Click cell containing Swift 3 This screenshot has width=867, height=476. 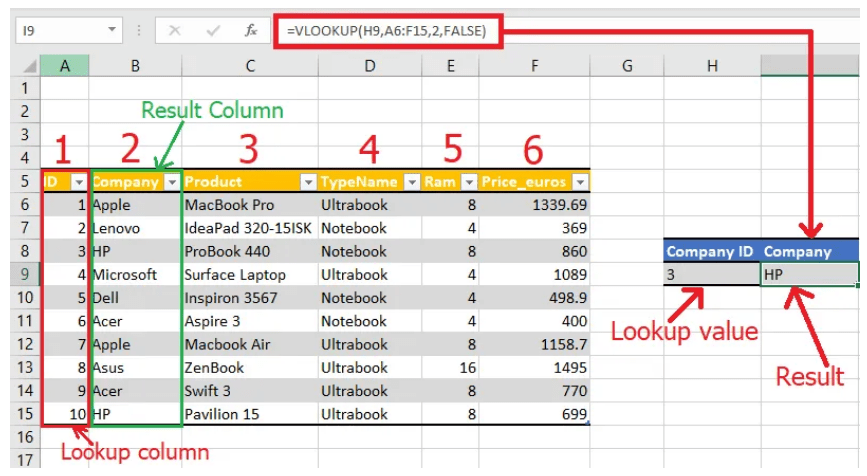click(250, 390)
